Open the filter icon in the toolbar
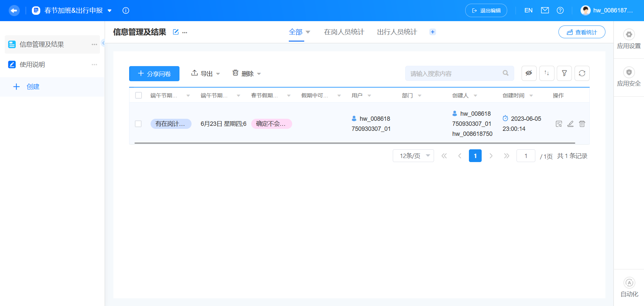644x306 pixels. [x=564, y=73]
